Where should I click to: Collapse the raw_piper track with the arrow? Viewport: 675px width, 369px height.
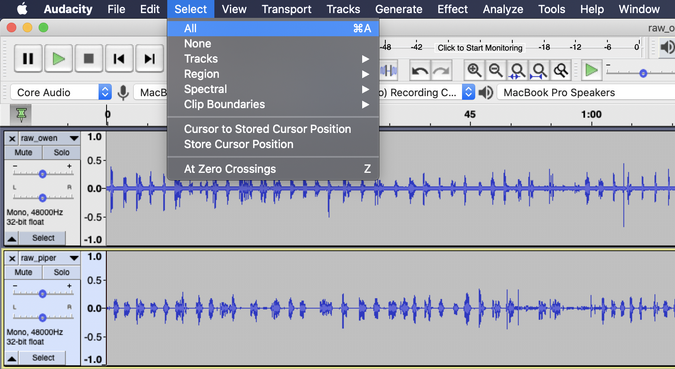12,358
